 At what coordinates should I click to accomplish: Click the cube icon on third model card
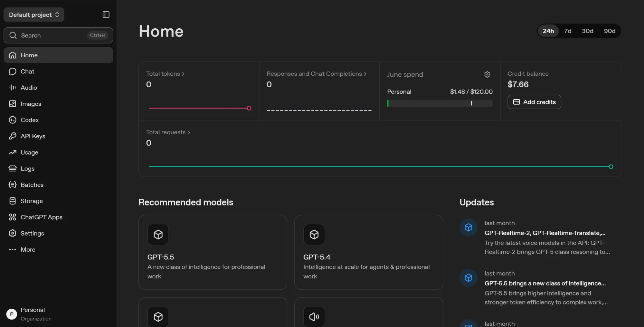point(158,317)
